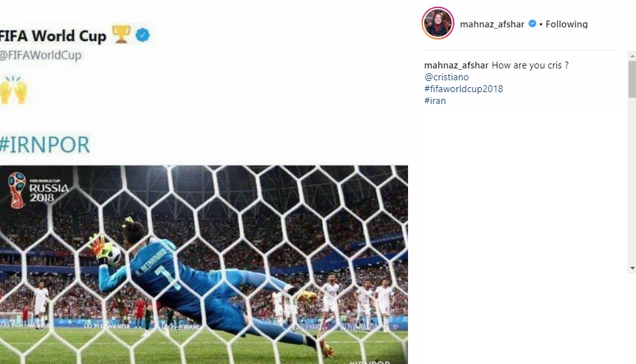Toggle the Following status for mahnaz_afshar
Viewport: 636px width, 364px height.
point(566,24)
